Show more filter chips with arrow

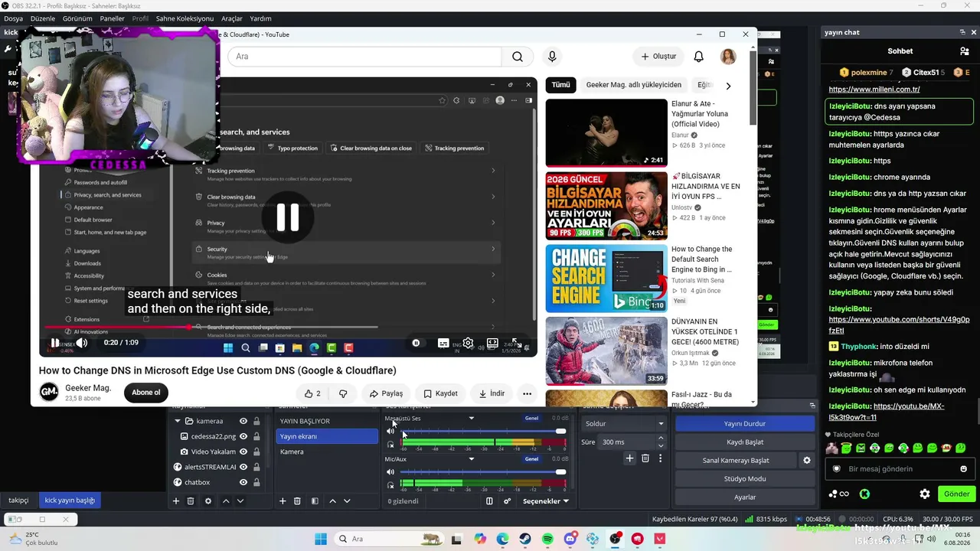pos(728,86)
